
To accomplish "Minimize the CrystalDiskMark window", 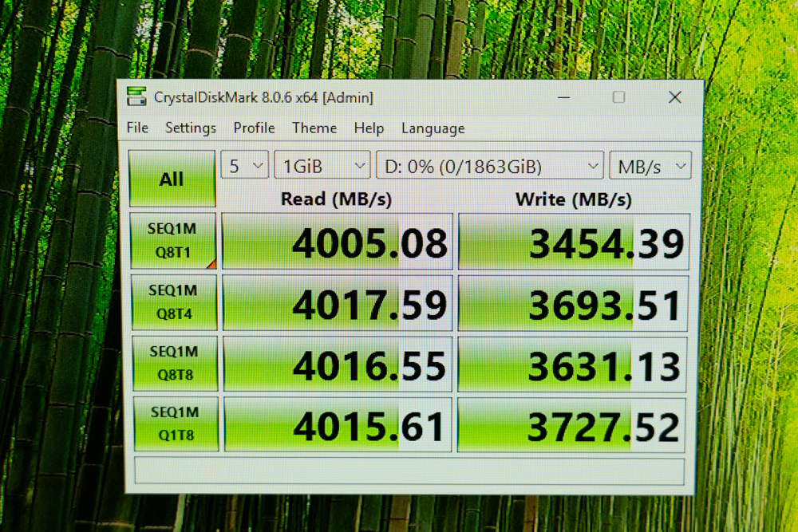I will pos(564,97).
